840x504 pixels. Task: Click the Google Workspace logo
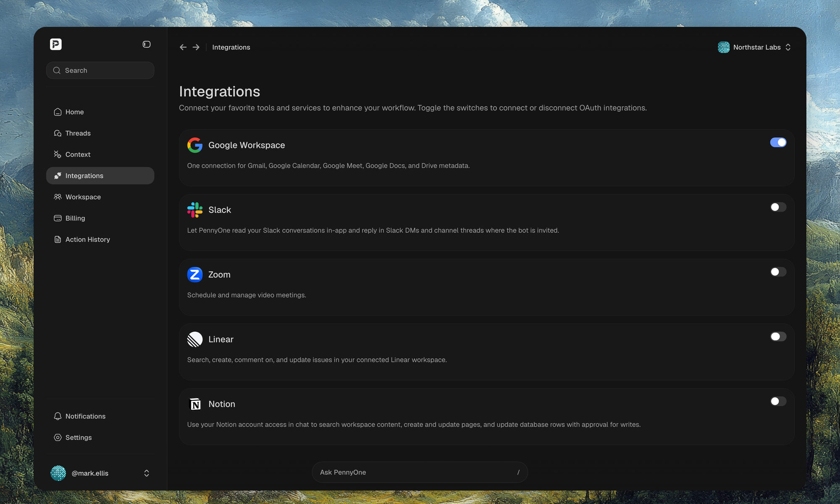point(195,145)
